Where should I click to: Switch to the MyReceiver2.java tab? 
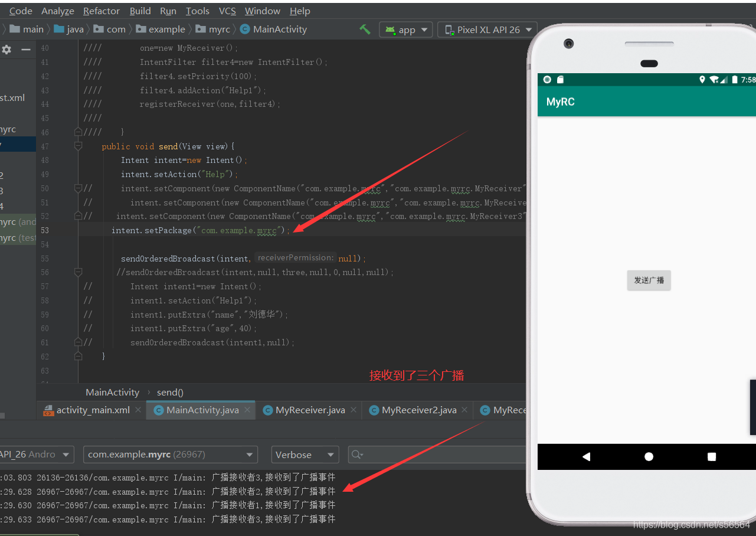[x=419, y=410]
